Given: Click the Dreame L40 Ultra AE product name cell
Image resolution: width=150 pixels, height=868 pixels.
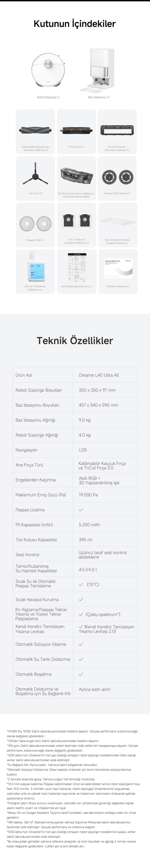Looking at the screenshot, I should pos(99,375).
